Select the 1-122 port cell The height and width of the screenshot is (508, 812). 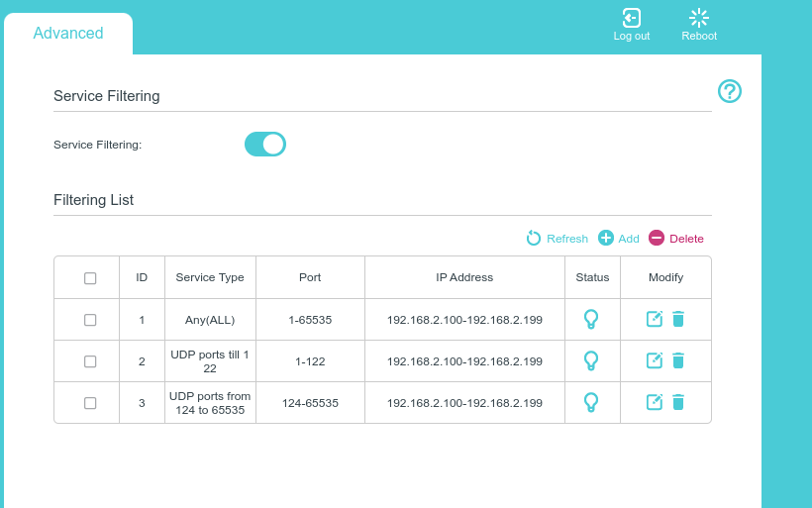[x=310, y=361]
